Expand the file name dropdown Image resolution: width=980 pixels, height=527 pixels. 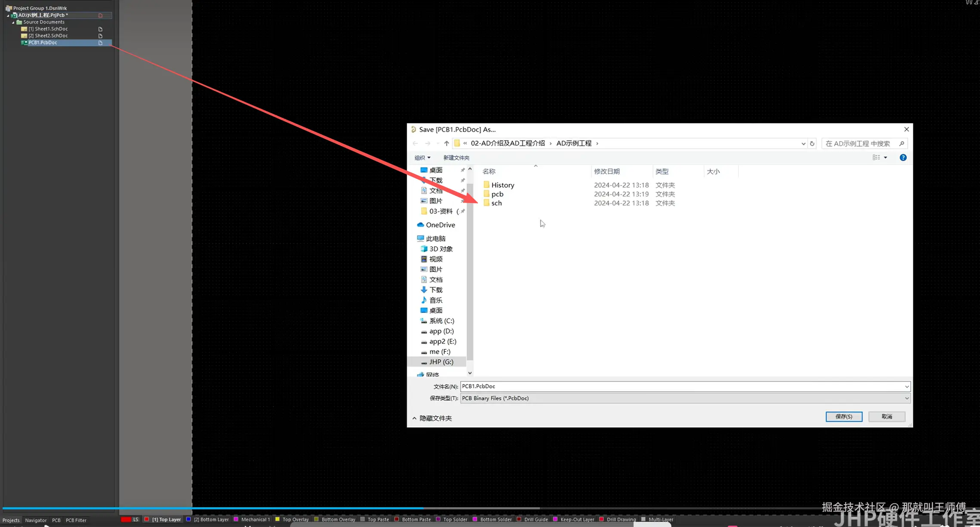[906, 386]
